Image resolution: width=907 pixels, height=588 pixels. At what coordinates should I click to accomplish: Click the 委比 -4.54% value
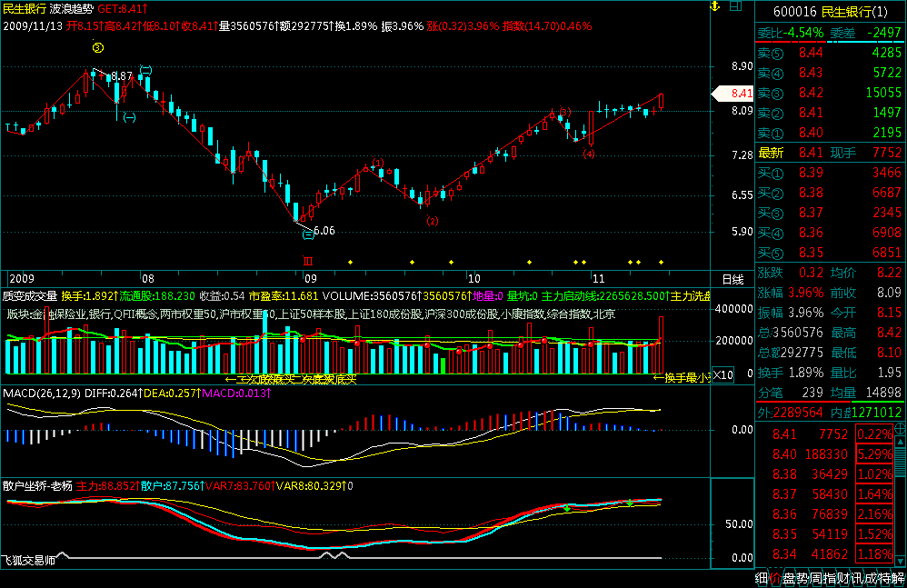(803, 33)
